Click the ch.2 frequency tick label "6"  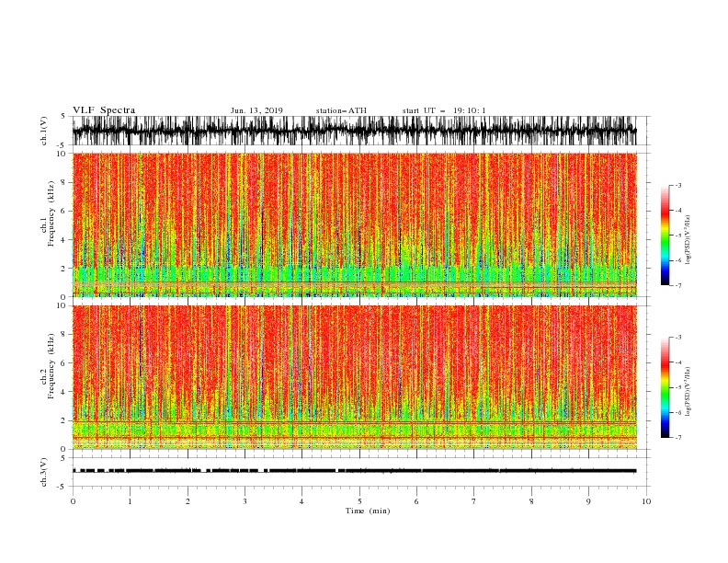pyautogui.click(x=63, y=362)
